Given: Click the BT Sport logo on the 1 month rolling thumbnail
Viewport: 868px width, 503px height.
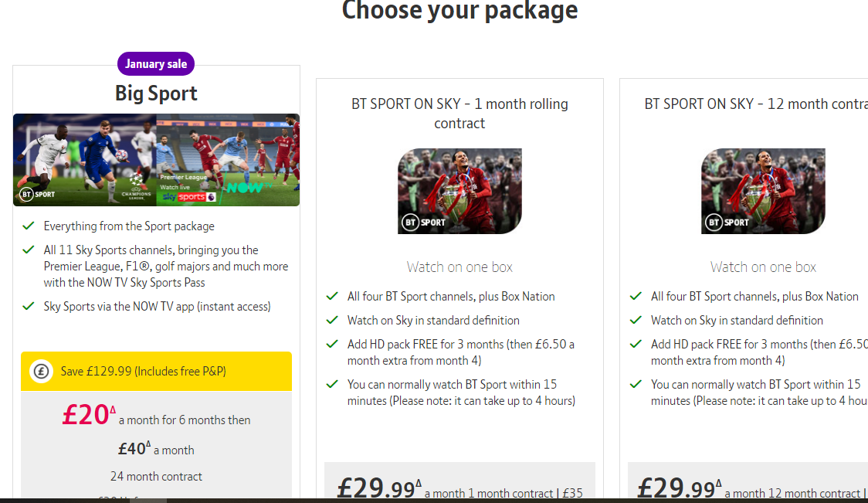Looking at the screenshot, I should pos(424,223).
